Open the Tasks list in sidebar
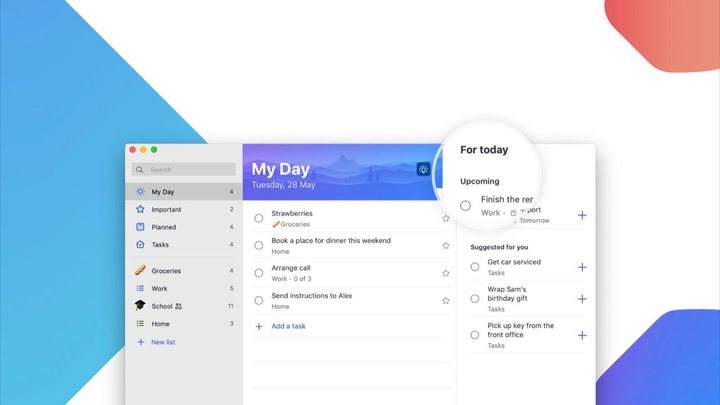 click(x=184, y=245)
